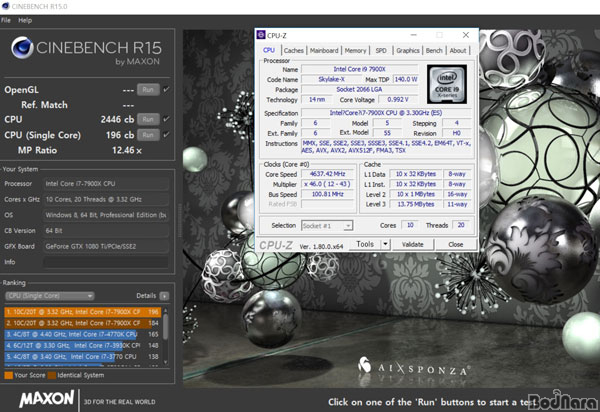Viewport: 600px width, 412px height.
Task: Click the Cinebench title bar app icon
Action: click(x=5, y=7)
